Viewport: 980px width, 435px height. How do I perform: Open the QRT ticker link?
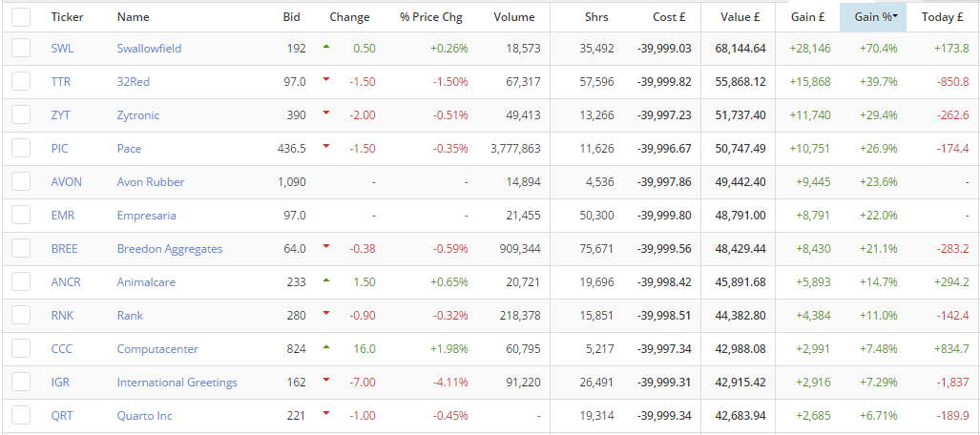coord(62,416)
